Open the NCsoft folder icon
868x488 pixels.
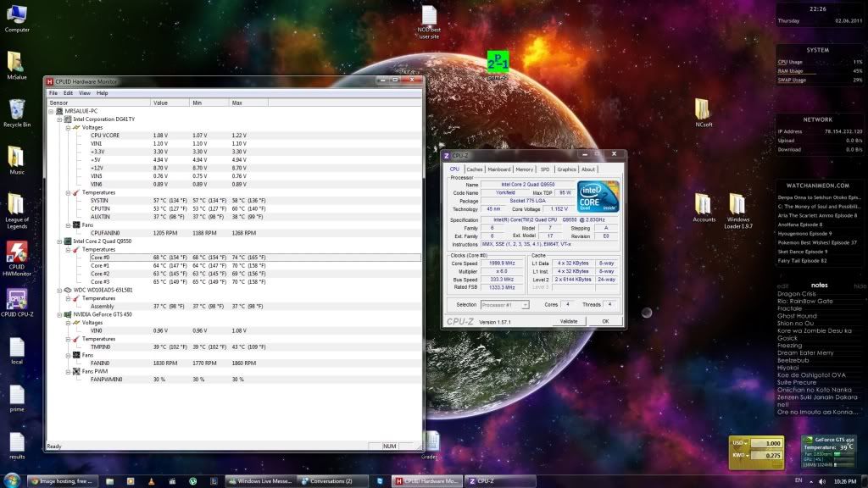click(703, 113)
